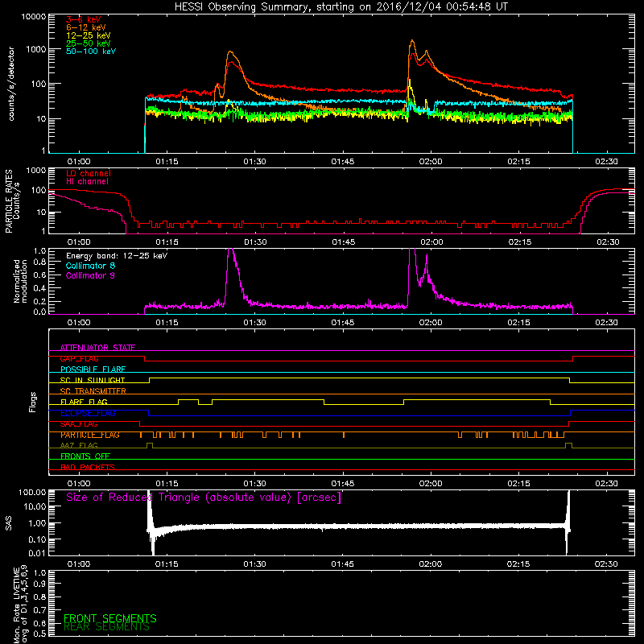Click 01:00 tick under the Flags panel
This screenshot has height=644, width=644.
pyautogui.click(x=79, y=484)
